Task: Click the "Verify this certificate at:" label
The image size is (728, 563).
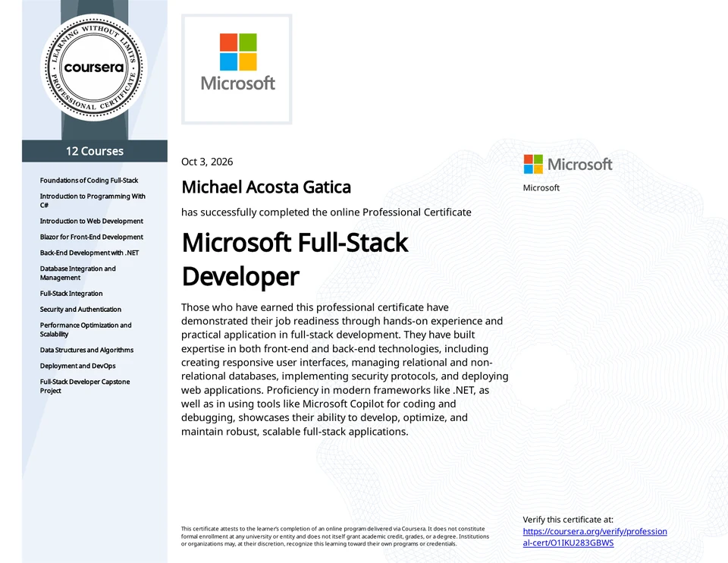Action: 568,520
